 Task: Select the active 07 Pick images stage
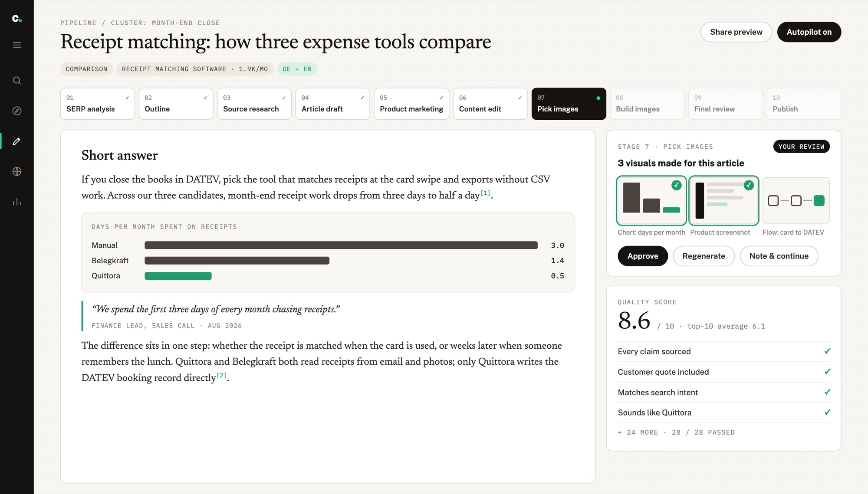point(569,104)
